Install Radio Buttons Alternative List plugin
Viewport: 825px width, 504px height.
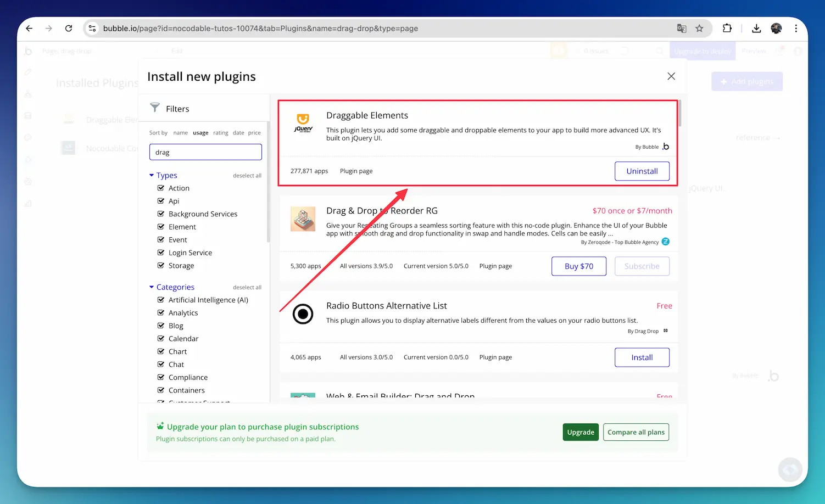pyautogui.click(x=642, y=357)
